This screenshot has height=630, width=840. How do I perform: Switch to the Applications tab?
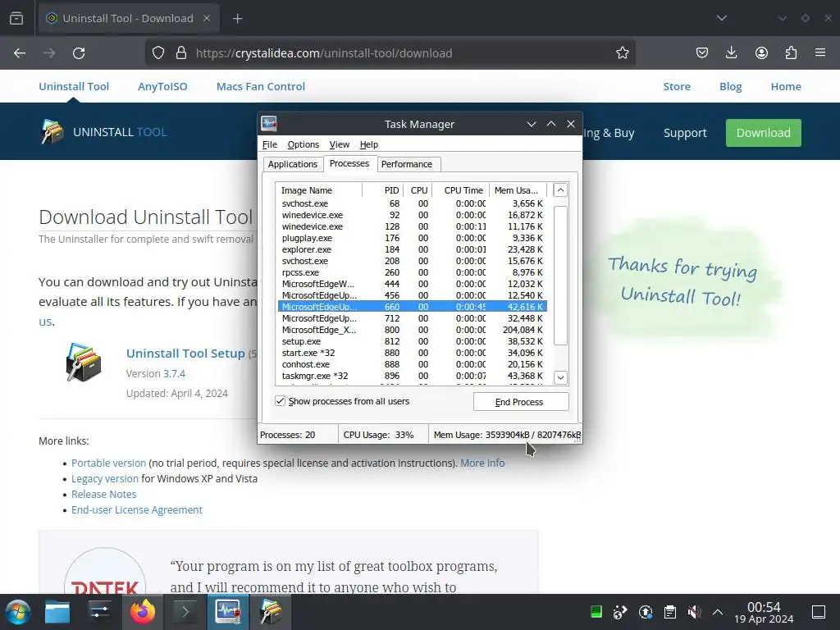pos(293,164)
